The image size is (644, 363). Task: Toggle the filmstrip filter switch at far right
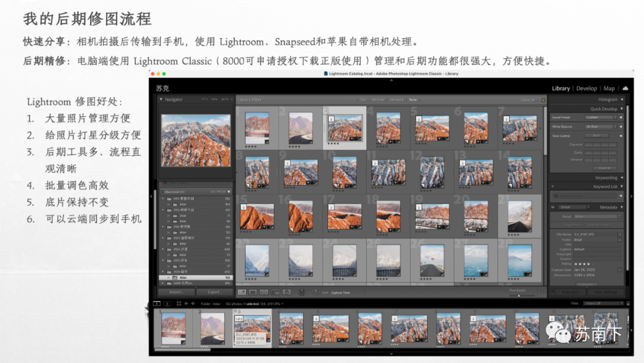[x=627, y=303]
